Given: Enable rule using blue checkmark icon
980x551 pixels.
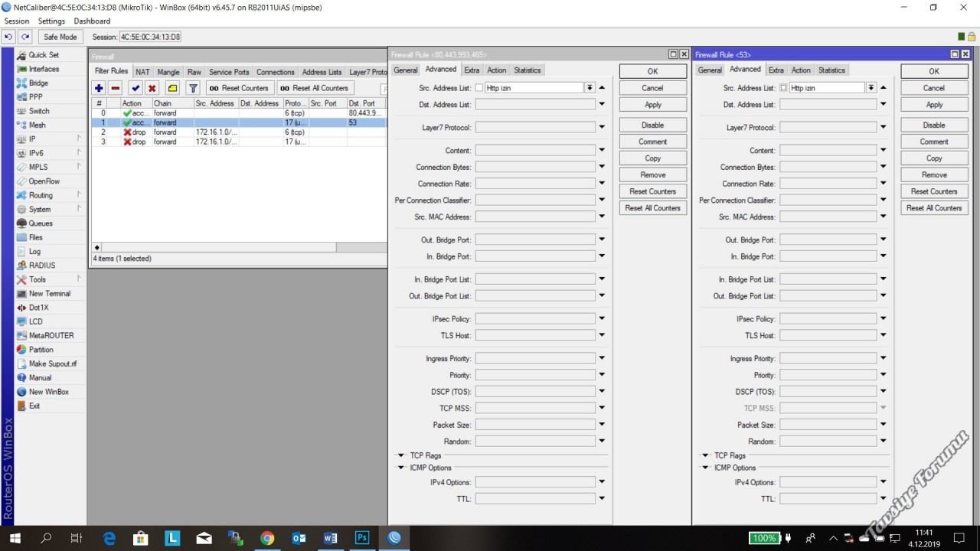Looking at the screenshot, I should (x=136, y=88).
